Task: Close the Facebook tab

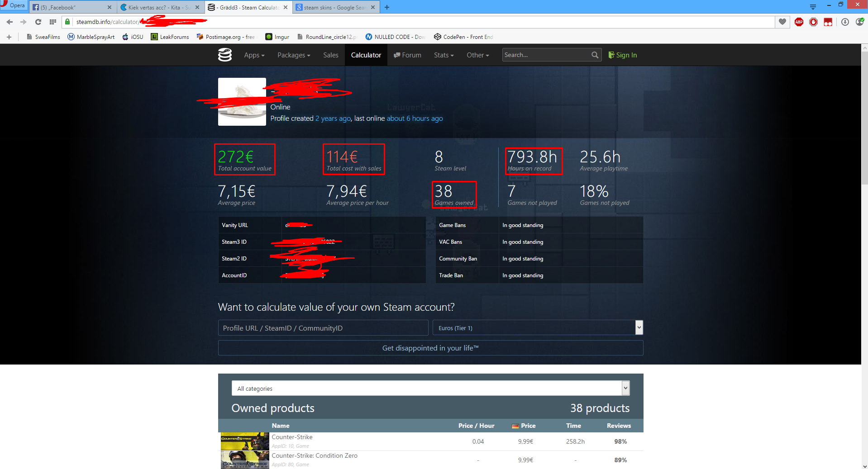Action: [x=110, y=7]
